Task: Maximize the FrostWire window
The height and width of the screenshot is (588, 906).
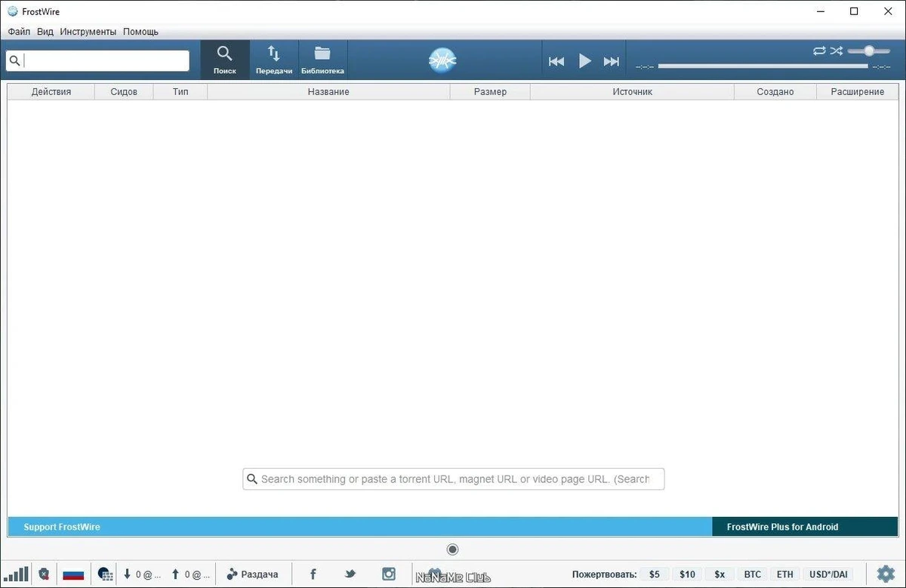Action: point(854,11)
